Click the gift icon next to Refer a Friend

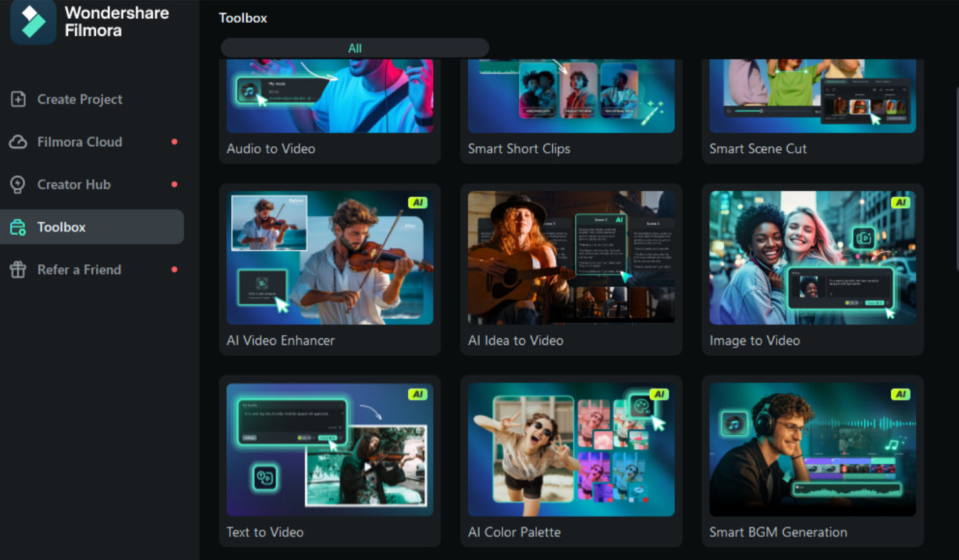point(17,270)
